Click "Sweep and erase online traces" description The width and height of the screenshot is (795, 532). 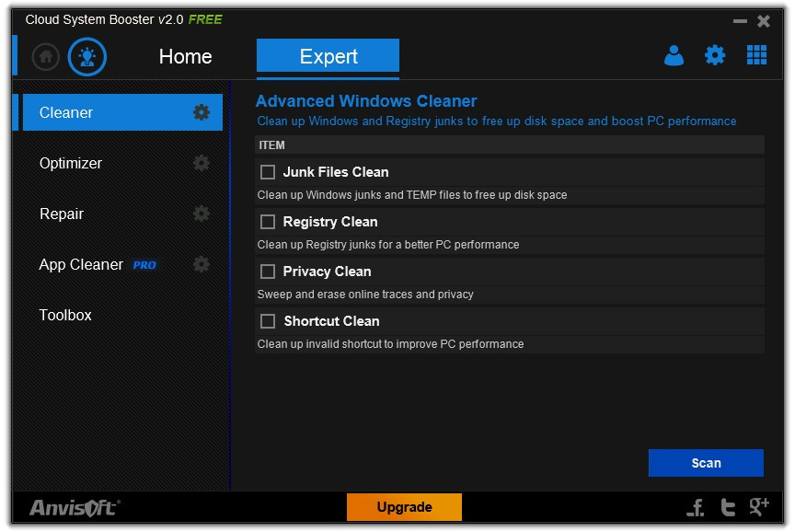[x=365, y=295]
